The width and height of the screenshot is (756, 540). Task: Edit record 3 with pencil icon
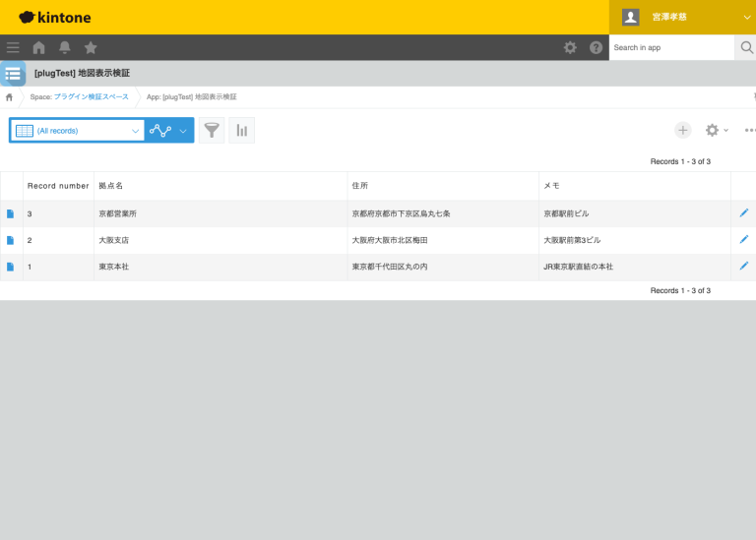coord(743,212)
